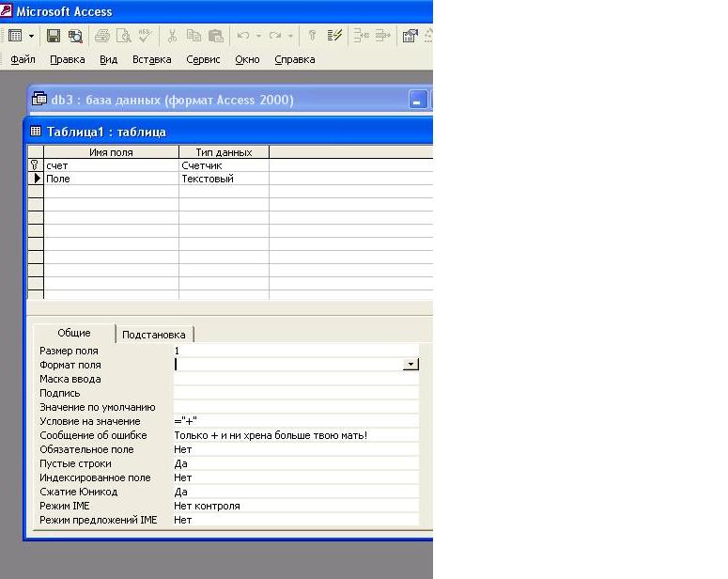Open file search toolbar icon
The height and width of the screenshot is (579, 728).
[x=75, y=36]
